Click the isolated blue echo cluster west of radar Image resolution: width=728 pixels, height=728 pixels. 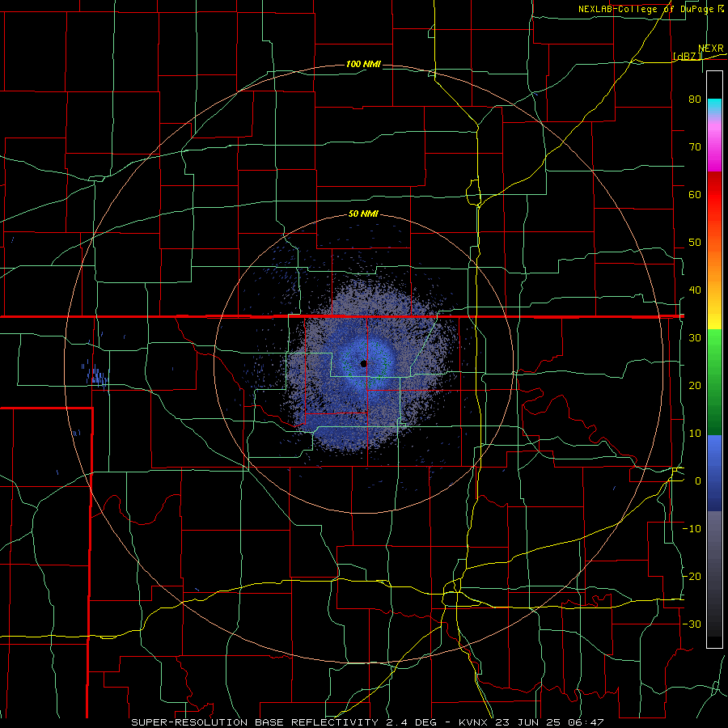96,375
